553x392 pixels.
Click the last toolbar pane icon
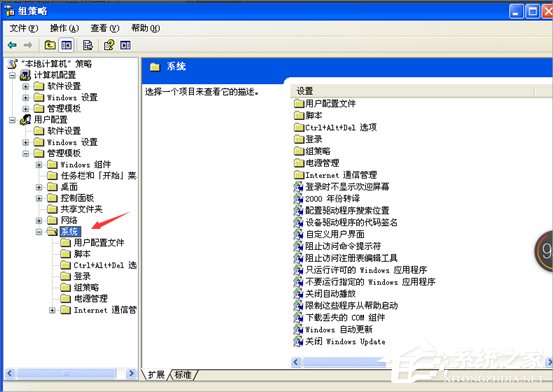(x=125, y=45)
